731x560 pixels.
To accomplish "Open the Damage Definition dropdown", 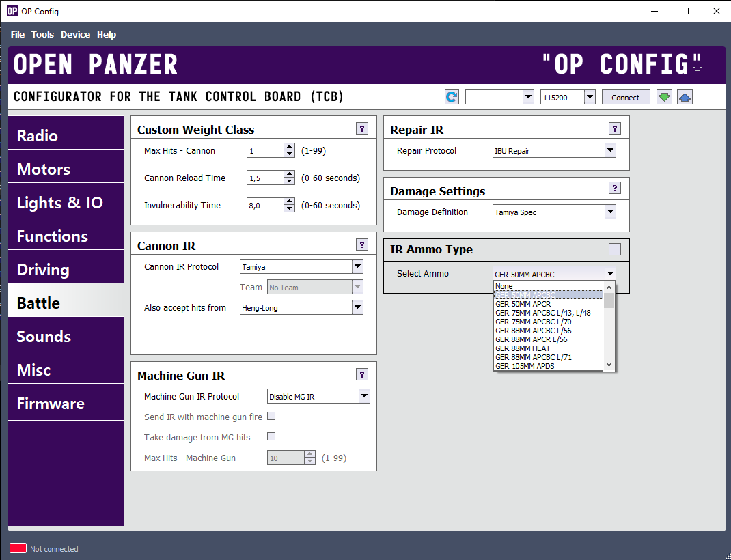I will tap(610, 212).
